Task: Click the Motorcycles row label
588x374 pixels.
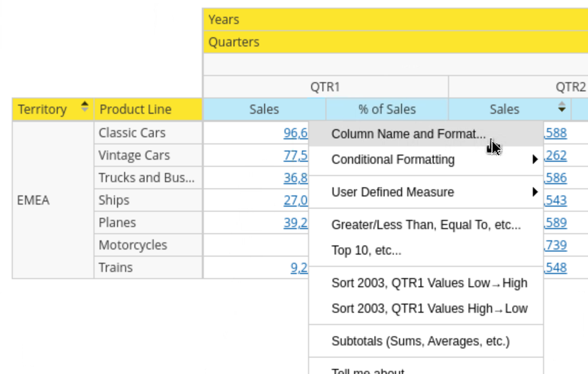Action: (133, 245)
